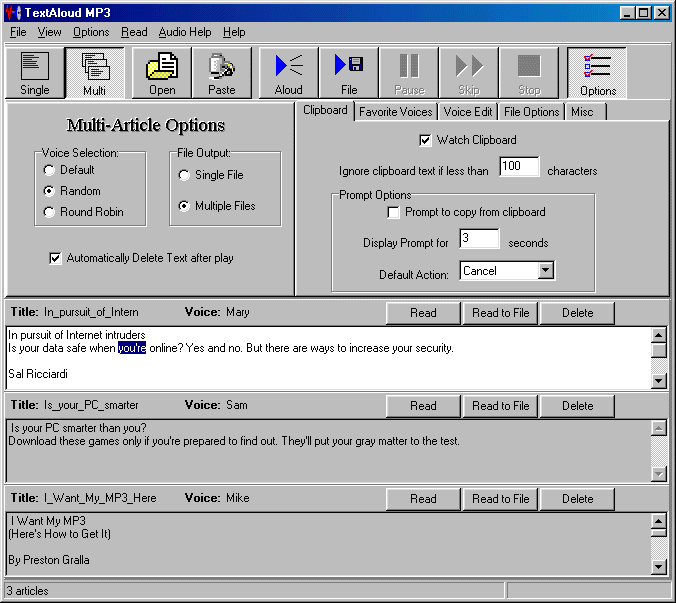Image resolution: width=676 pixels, height=603 pixels.
Task: Click "Is your PC smarter than you?" text
Action: point(78,428)
